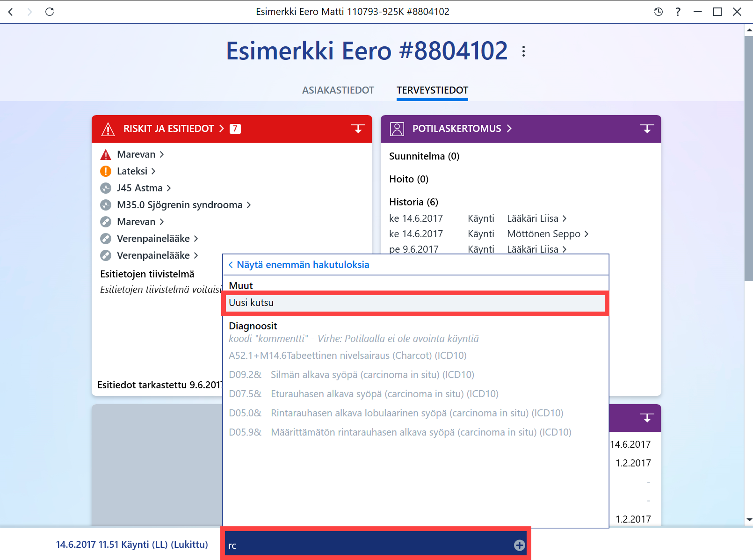Go back with the left arrow icon
Image resolution: width=753 pixels, height=560 pixels.
(11, 12)
